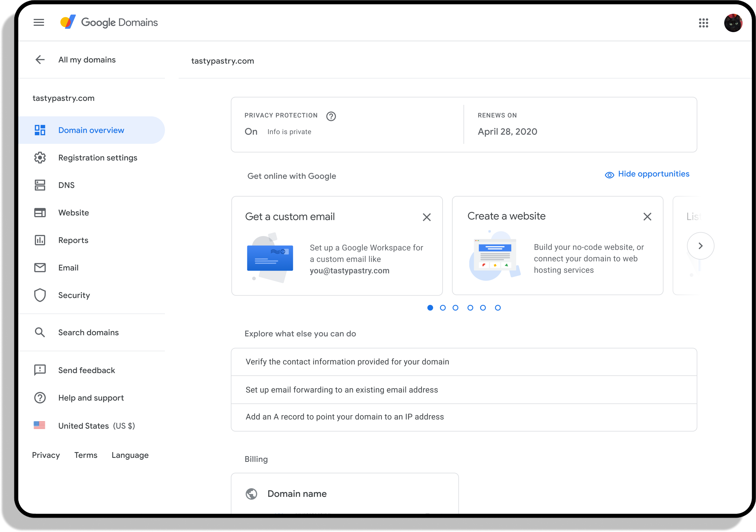Open DNS in the sidebar
The height and width of the screenshot is (532, 756).
pyautogui.click(x=92, y=185)
